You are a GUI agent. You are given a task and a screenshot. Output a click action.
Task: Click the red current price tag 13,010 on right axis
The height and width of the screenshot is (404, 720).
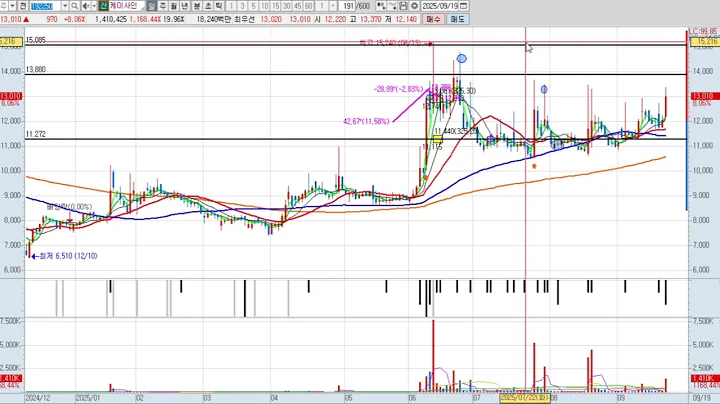(x=703, y=96)
